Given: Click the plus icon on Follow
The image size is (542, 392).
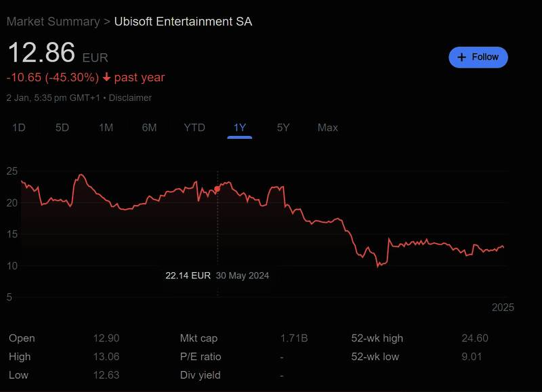Looking at the screenshot, I should tap(461, 57).
